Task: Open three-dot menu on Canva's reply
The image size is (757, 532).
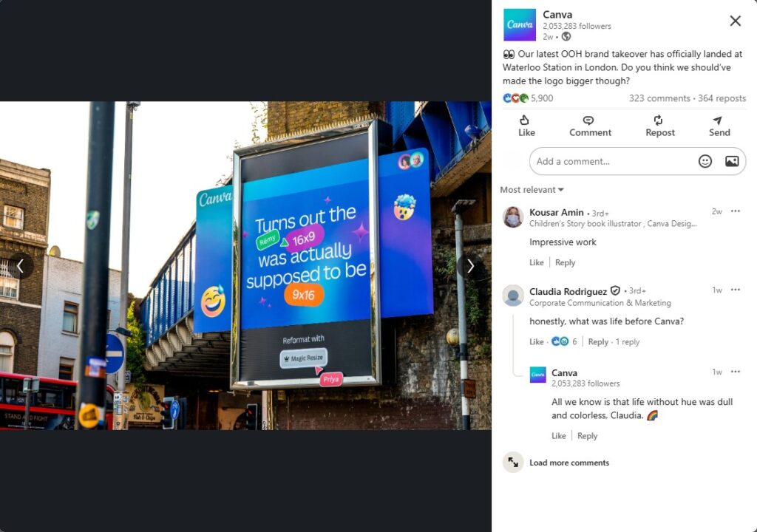Action: 736,372
